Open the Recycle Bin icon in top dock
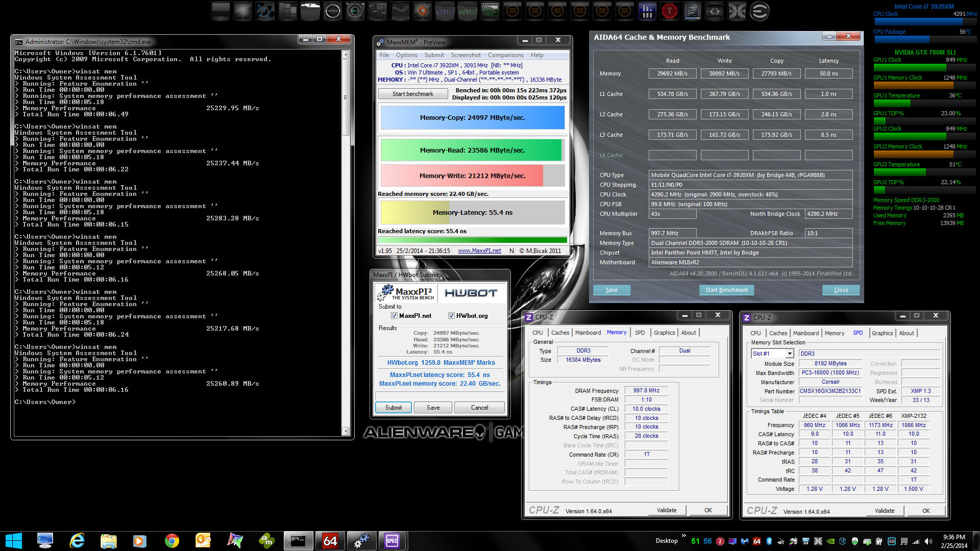This screenshot has width=980, height=551. [714, 11]
